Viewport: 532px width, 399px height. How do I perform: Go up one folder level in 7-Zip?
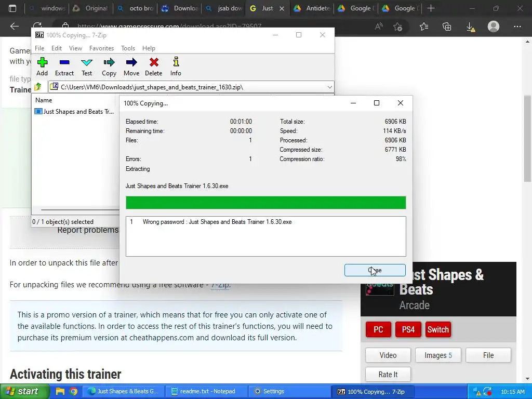tap(38, 87)
